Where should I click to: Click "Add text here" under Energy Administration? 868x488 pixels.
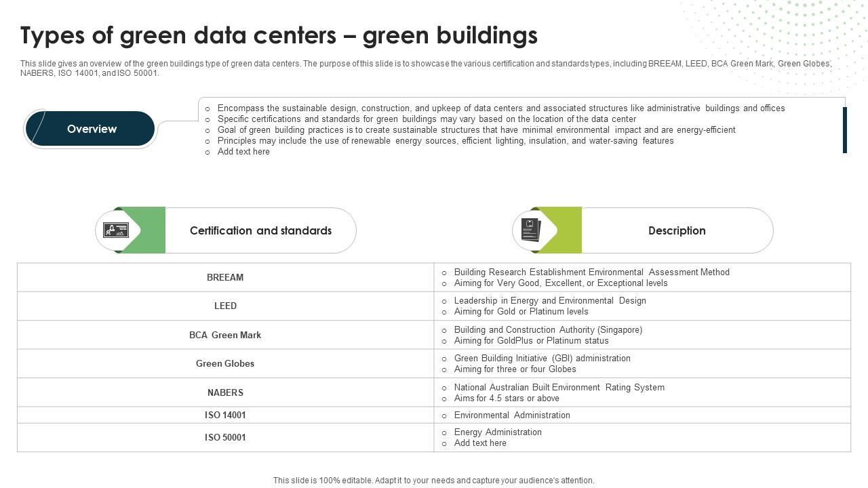[480, 443]
